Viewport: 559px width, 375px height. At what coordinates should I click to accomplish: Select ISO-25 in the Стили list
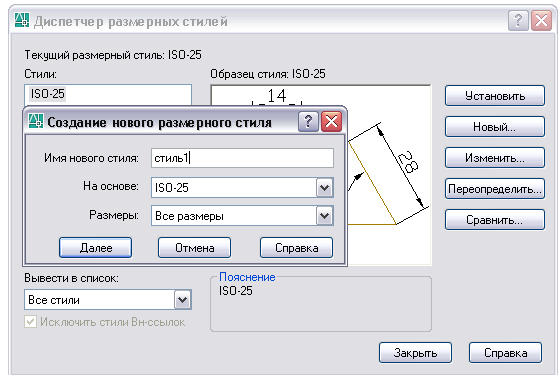pos(47,94)
